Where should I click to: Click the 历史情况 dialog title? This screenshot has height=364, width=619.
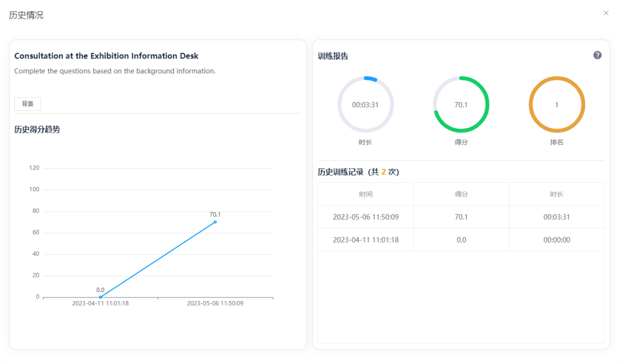click(26, 15)
